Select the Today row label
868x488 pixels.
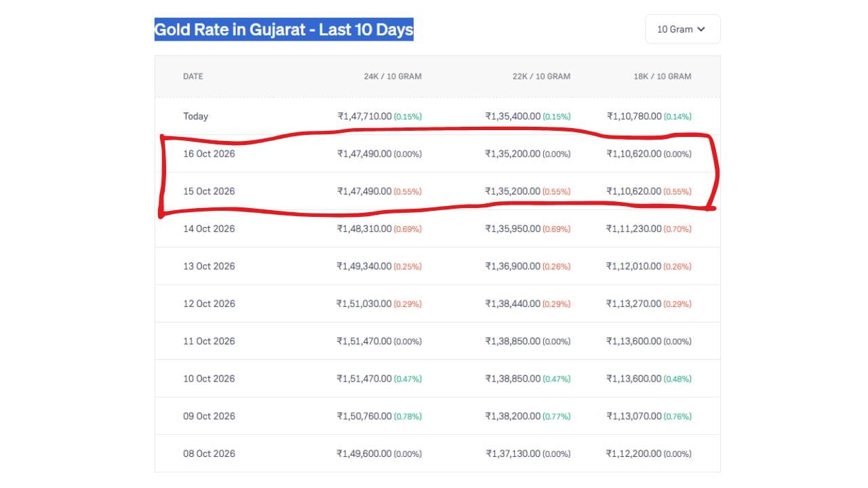point(195,117)
